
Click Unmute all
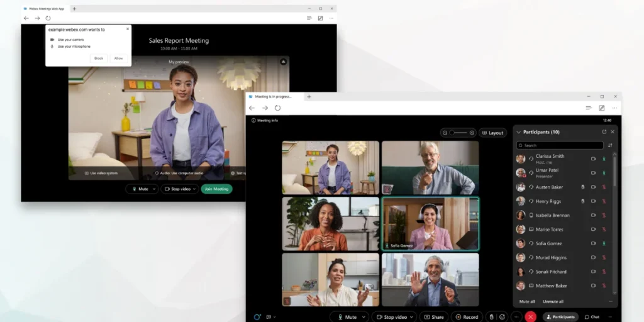[x=553, y=301]
